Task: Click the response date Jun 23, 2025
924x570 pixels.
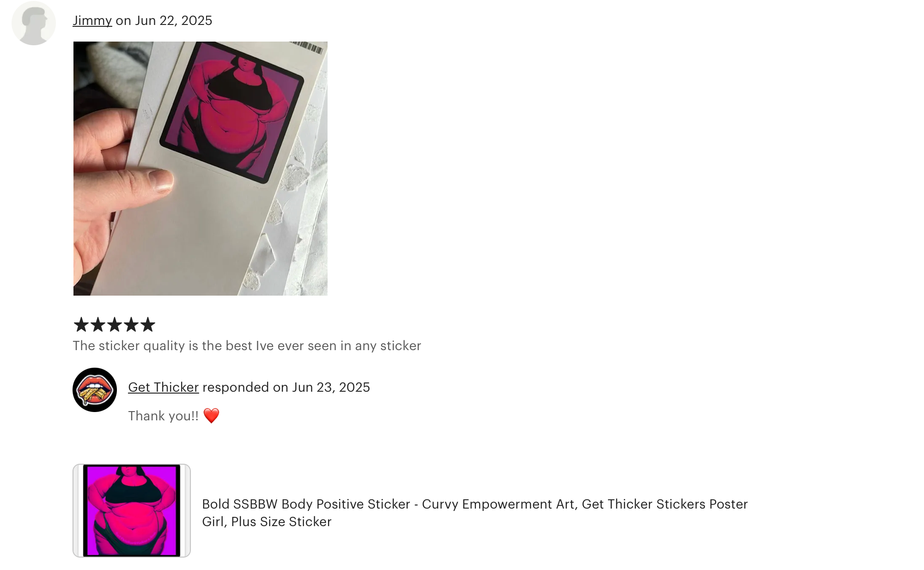Action: click(331, 387)
